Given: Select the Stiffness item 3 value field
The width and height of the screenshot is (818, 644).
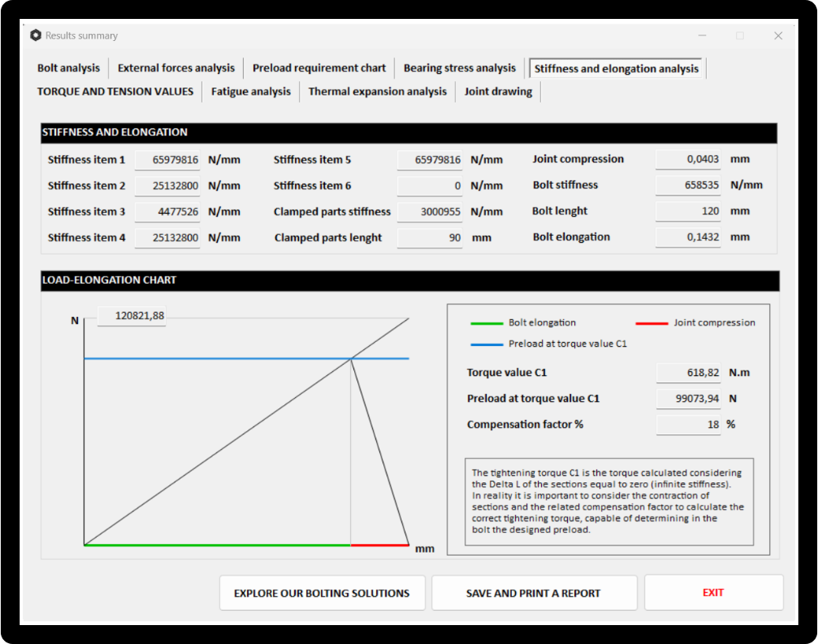Looking at the screenshot, I should click(x=167, y=212).
